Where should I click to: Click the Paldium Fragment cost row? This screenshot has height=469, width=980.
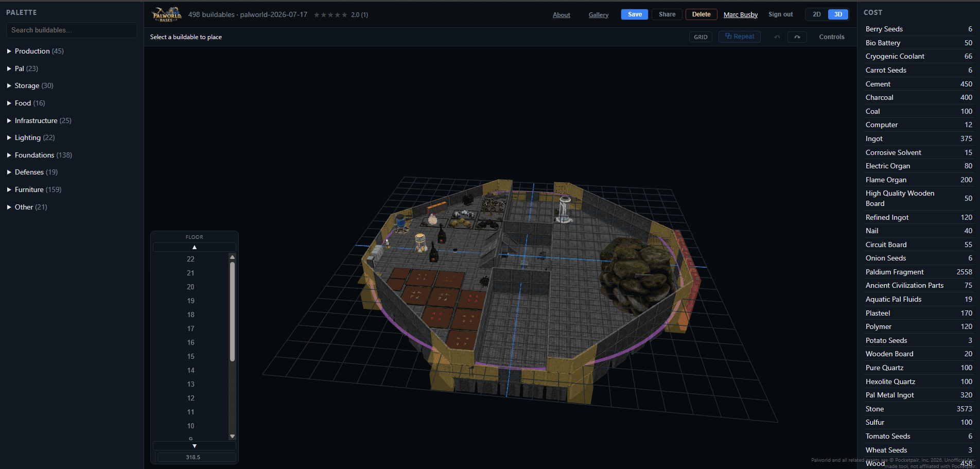pyautogui.click(x=919, y=272)
